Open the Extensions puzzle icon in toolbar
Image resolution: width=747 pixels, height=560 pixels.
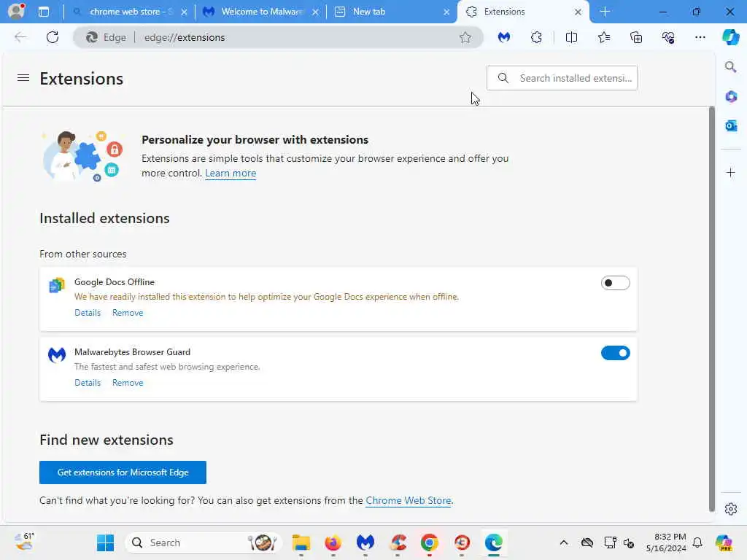pyautogui.click(x=536, y=37)
